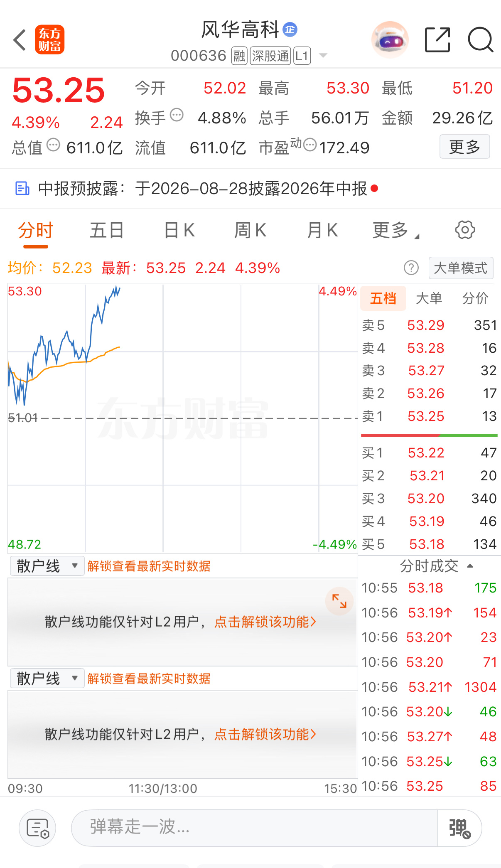Tap the trade row 53.27↑ 48
Screen dimensions: 501x868
(x=429, y=737)
